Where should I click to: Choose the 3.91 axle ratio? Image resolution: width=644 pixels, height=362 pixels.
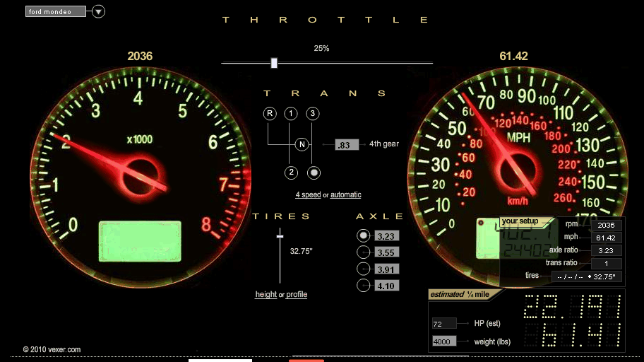coord(363,269)
